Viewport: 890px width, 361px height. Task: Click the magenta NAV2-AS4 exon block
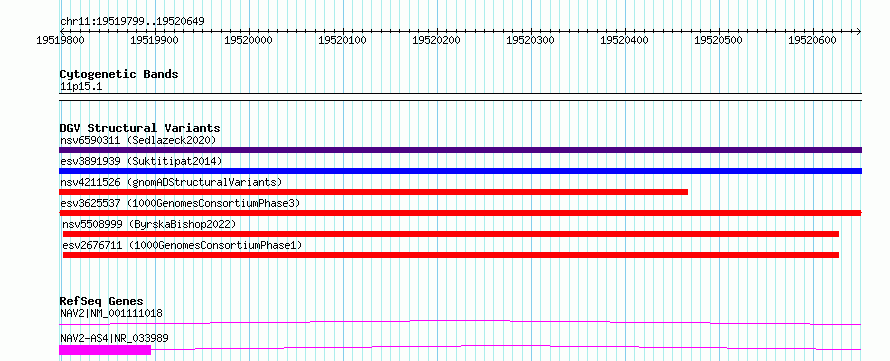point(105,350)
